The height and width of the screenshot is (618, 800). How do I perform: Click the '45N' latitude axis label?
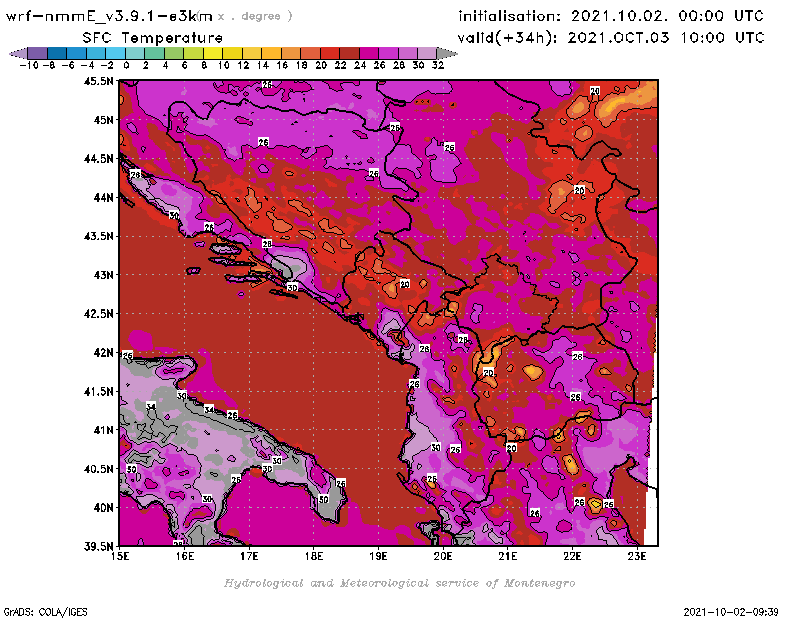coord(104,120)
